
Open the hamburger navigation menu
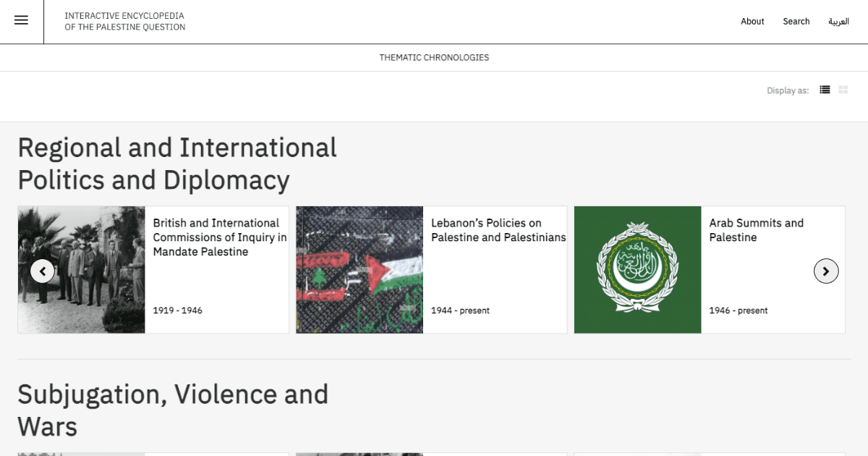pyautogui.click(x=21, y=21)
